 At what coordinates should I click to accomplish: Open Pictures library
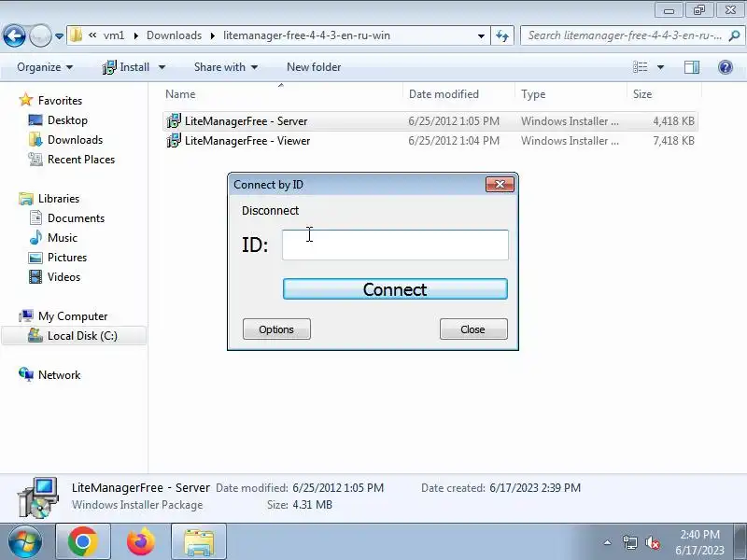[x=67, y=257]
